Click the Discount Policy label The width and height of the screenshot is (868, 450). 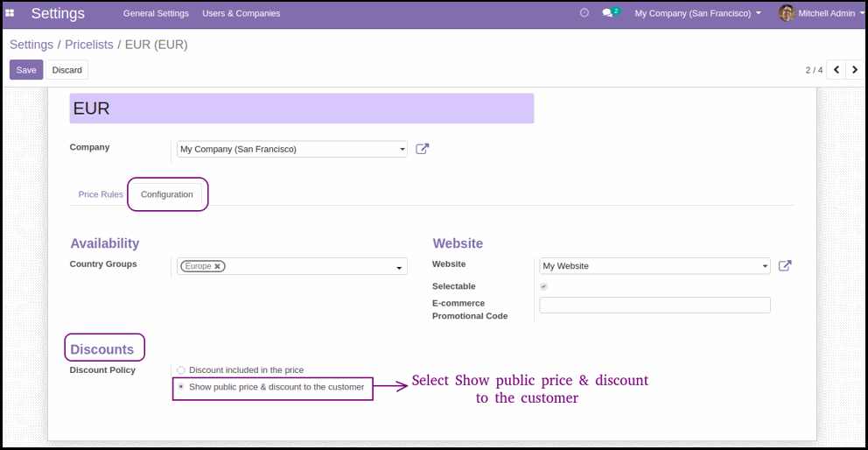click(x=102, y=370)
